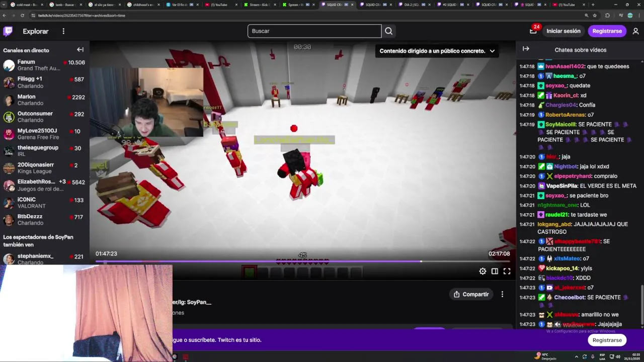Switch to the 'lamb - Buscar' tab
This screenshot has height=362, width=644.
click(x=65, y=5)
